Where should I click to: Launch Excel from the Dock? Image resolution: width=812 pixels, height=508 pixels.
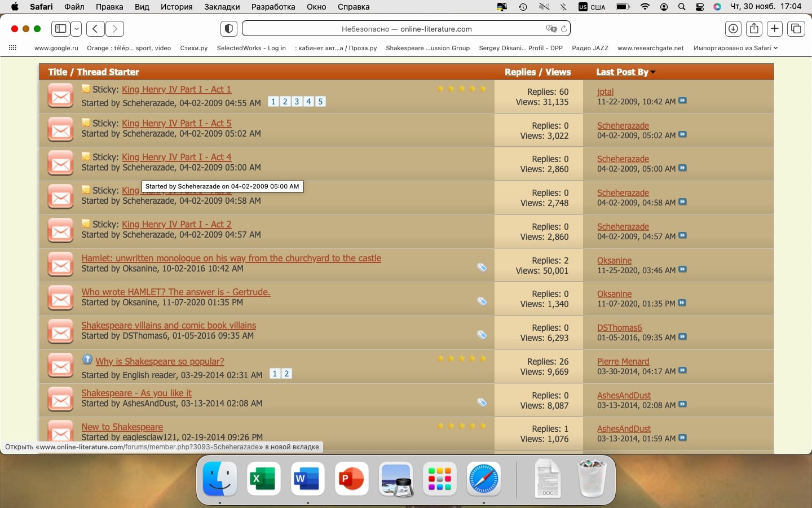coord(263,479)
